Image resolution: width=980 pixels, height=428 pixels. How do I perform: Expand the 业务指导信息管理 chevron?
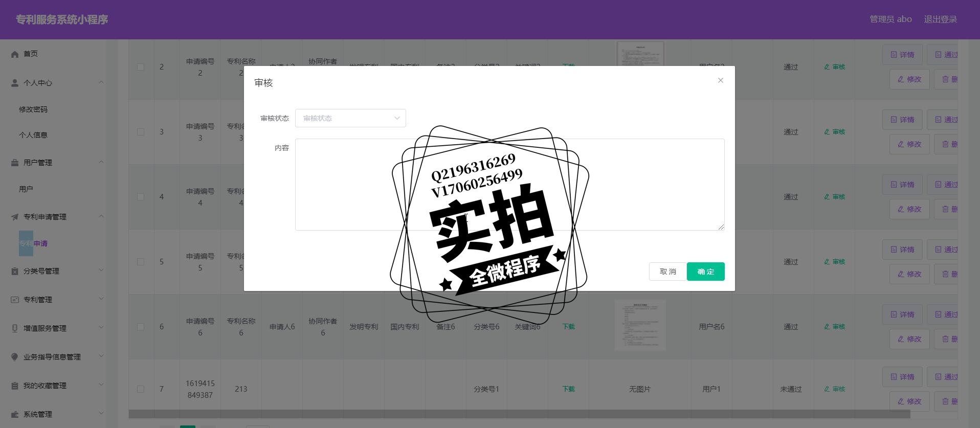point(101,356)
